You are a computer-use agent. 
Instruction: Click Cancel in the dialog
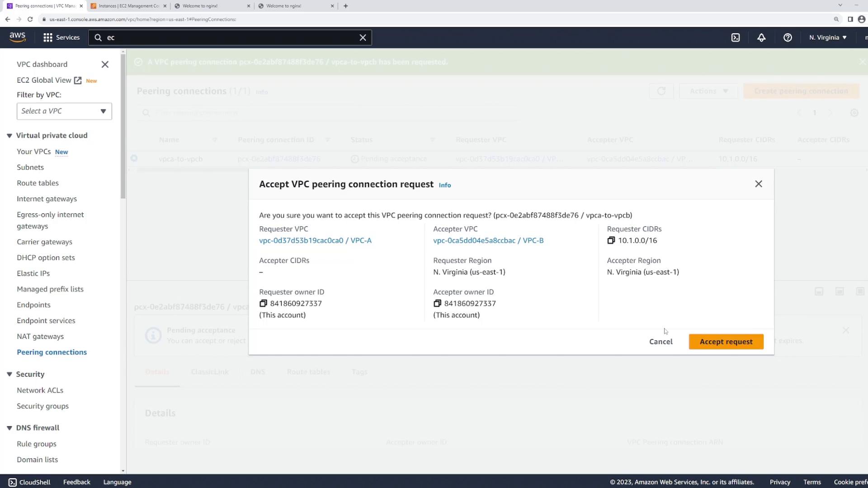tap(660, 342)
